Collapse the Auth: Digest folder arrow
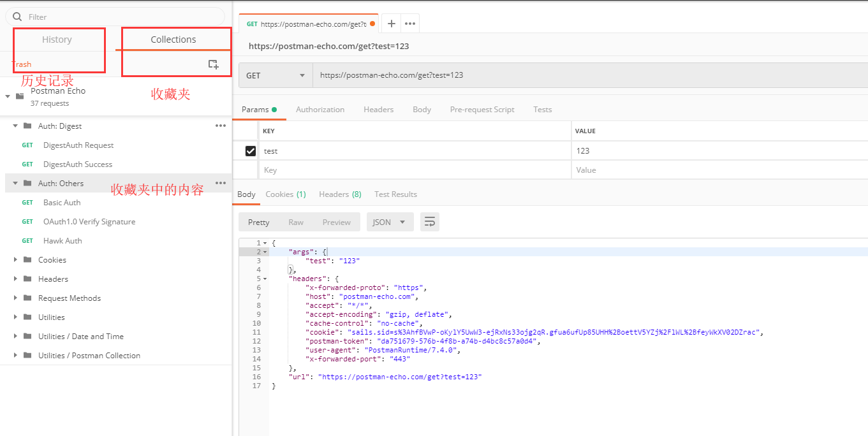 click(15, 126)
